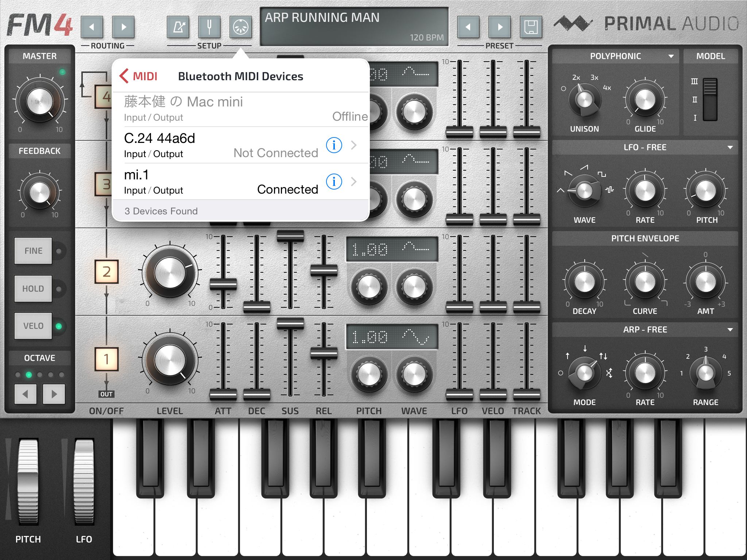Click the PITCH bend wheel
747x560 pixels.
tap(28, 481)
